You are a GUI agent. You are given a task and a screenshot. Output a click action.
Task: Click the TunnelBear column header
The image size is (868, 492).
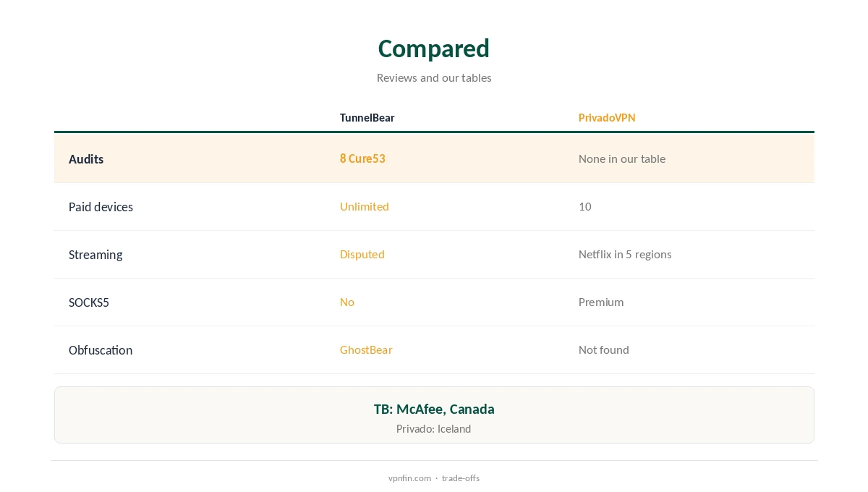367,118
